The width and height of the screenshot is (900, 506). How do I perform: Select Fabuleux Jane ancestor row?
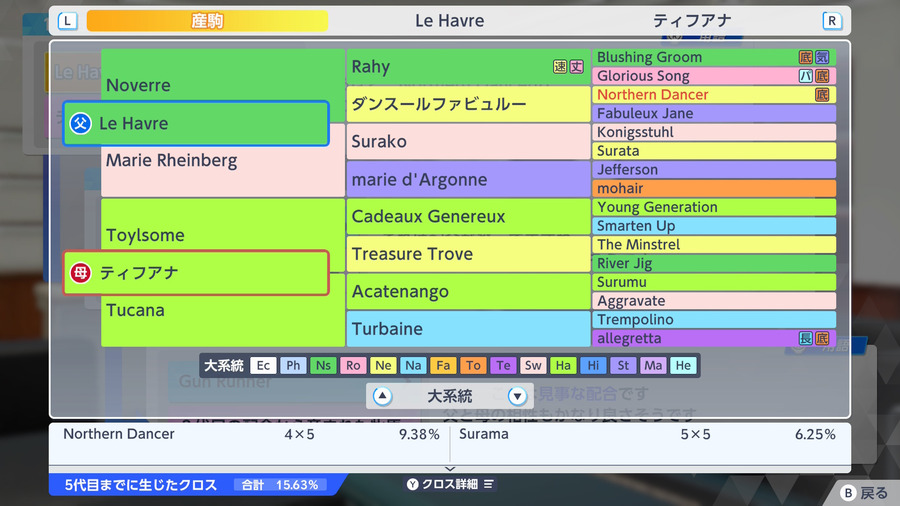point(714,114)
